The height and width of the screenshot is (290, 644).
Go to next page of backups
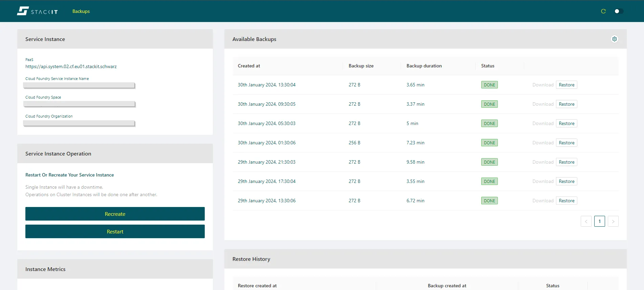click(x=613, y=221)
